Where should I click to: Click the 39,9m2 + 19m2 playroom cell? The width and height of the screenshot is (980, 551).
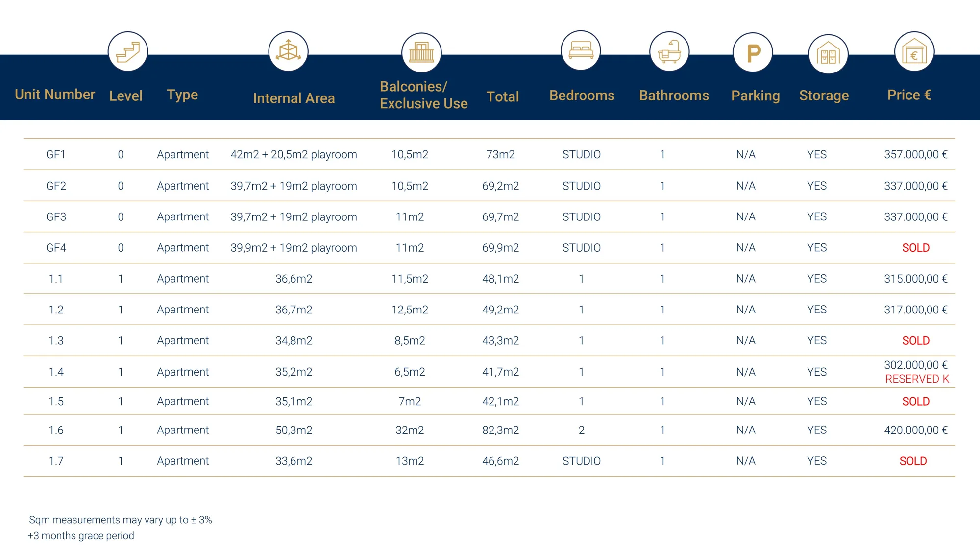coord(294,248)
